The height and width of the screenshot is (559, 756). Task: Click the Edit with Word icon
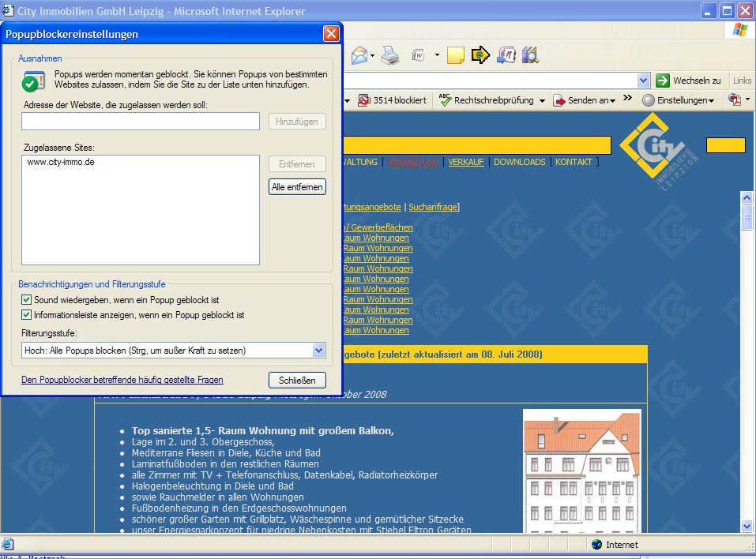[419, 55]
